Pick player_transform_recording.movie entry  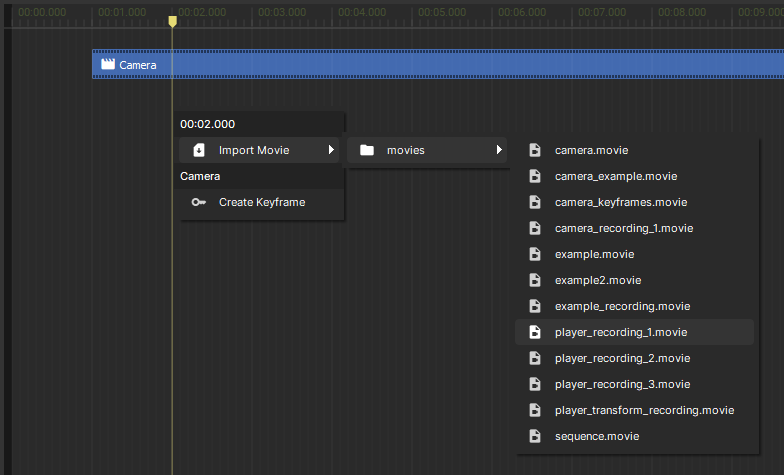(x=644, y=410)
